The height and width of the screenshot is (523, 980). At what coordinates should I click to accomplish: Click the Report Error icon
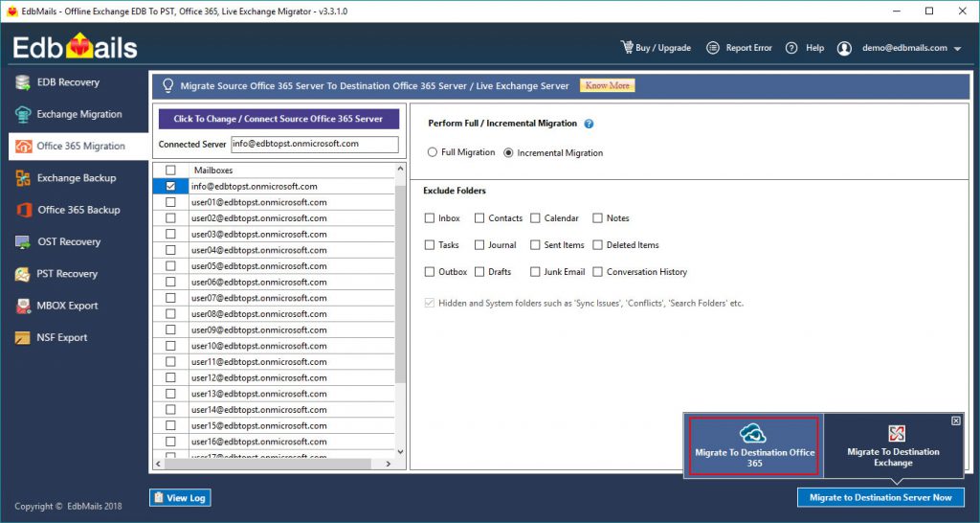(x=712, y=48)
